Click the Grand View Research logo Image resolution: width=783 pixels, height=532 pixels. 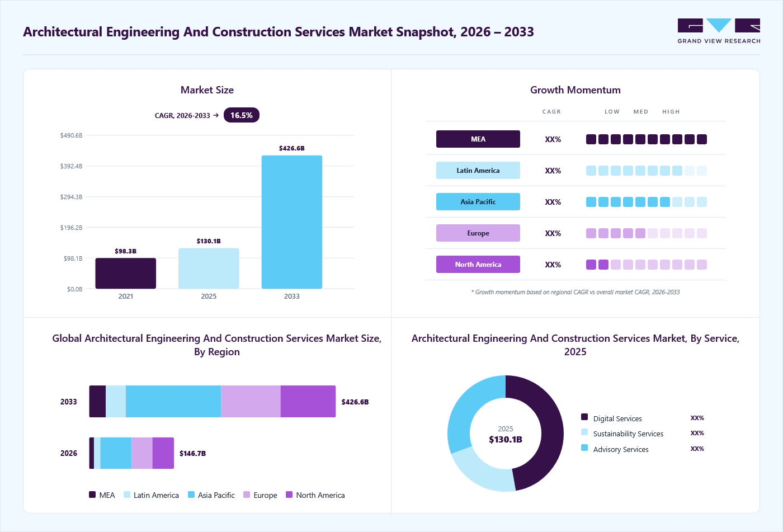click(719, 31)
